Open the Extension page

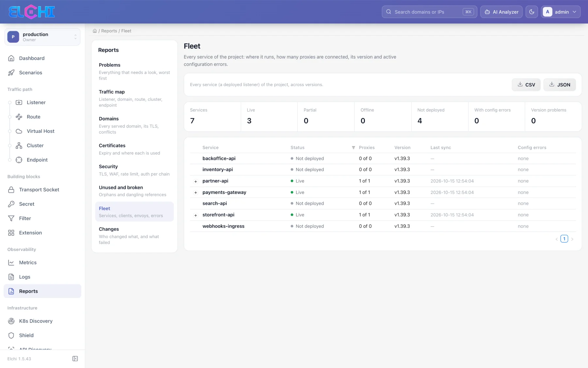tap(42, 233)
